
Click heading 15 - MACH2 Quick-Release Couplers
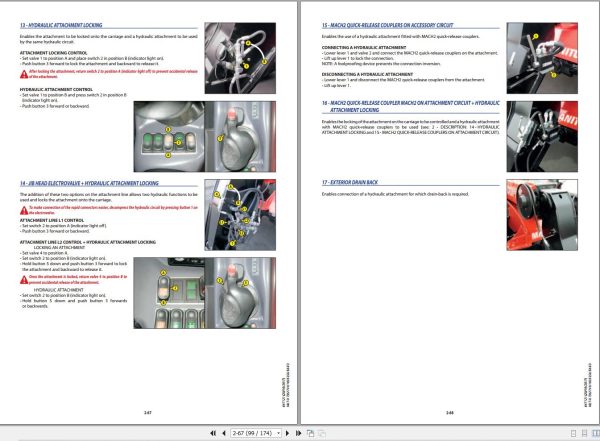click(387, 25)
